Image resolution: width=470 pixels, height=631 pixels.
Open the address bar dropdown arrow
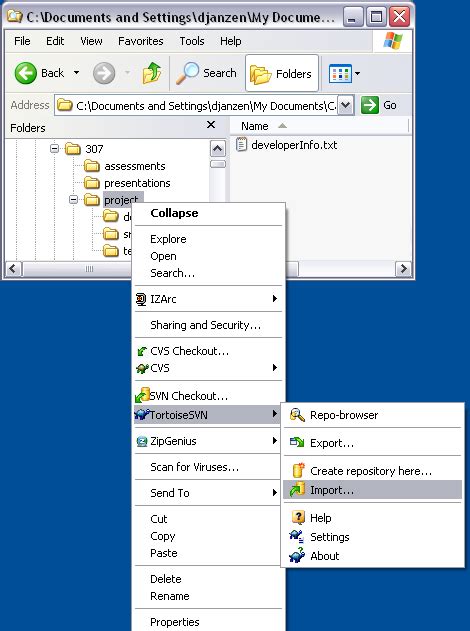point(345,105)
